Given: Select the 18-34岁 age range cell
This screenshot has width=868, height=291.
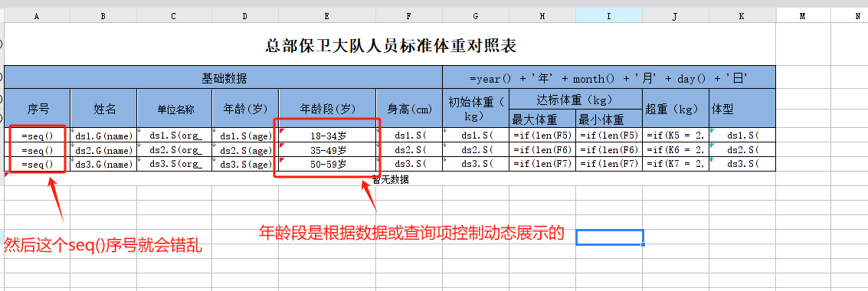Looking at the screenshot, I should (327, 135).
